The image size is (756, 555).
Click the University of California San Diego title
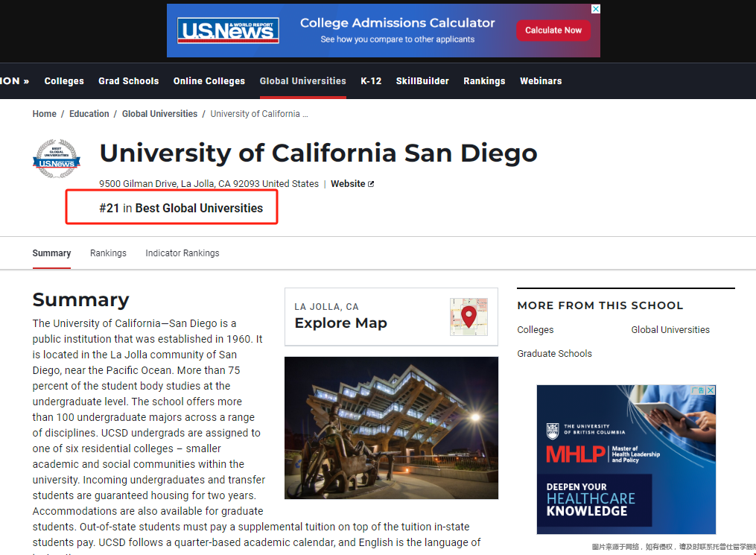coord(318,153)
